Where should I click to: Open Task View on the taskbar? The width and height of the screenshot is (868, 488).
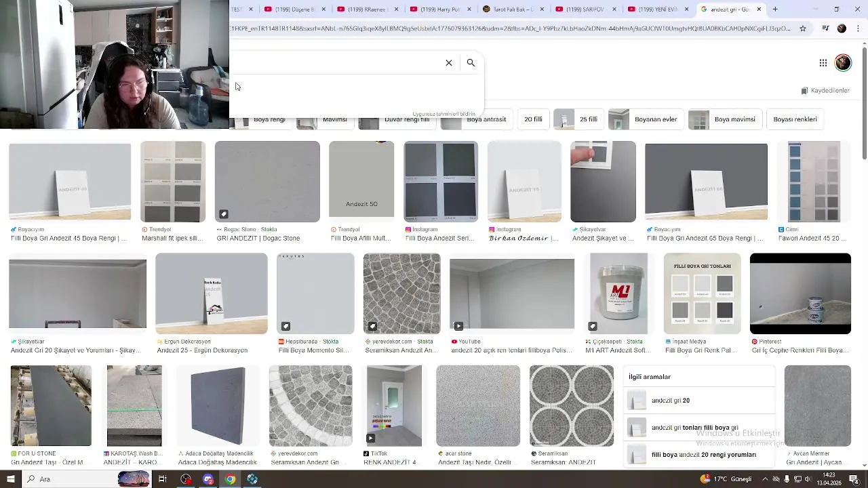163,479
